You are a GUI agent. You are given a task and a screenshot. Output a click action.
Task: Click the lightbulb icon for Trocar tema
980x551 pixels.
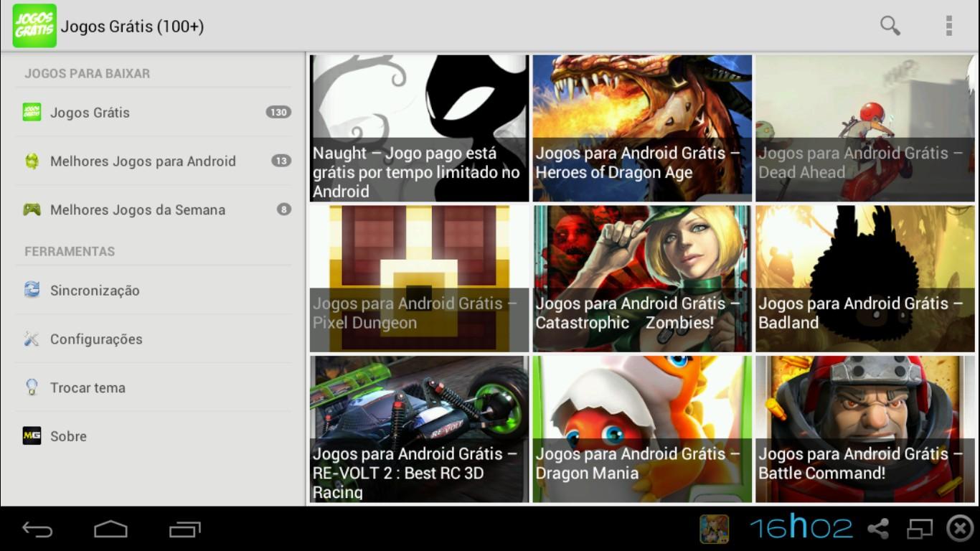pos(30,387)
